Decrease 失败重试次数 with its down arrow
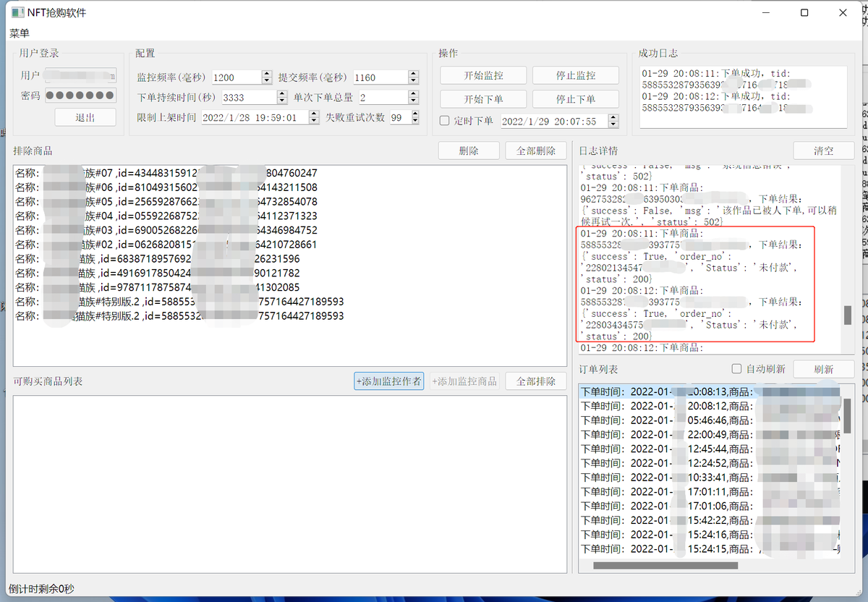The image size is (868, 602). click(x=414, y=121)
